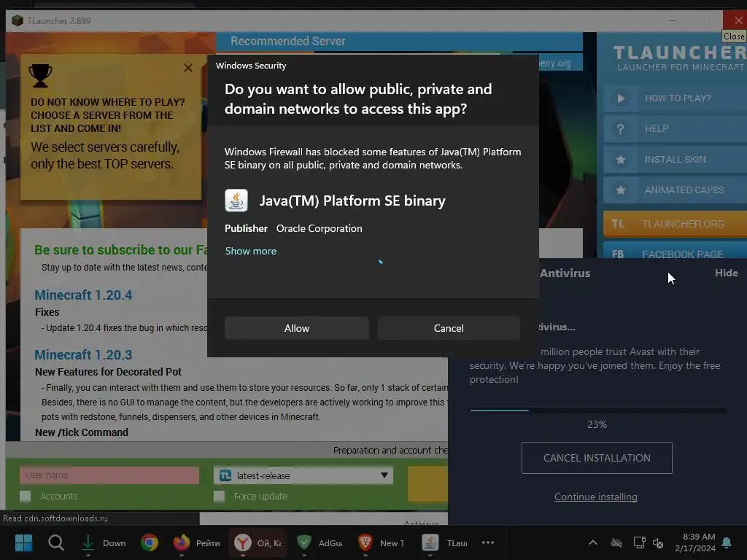Allow Java through the firewall
747x560 pixels.
(x=296, y=328)
